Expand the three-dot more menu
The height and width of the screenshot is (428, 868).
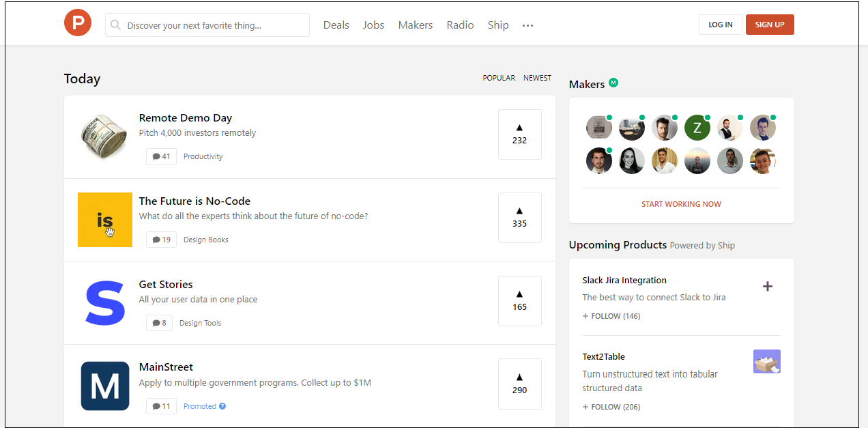[527, 26]
